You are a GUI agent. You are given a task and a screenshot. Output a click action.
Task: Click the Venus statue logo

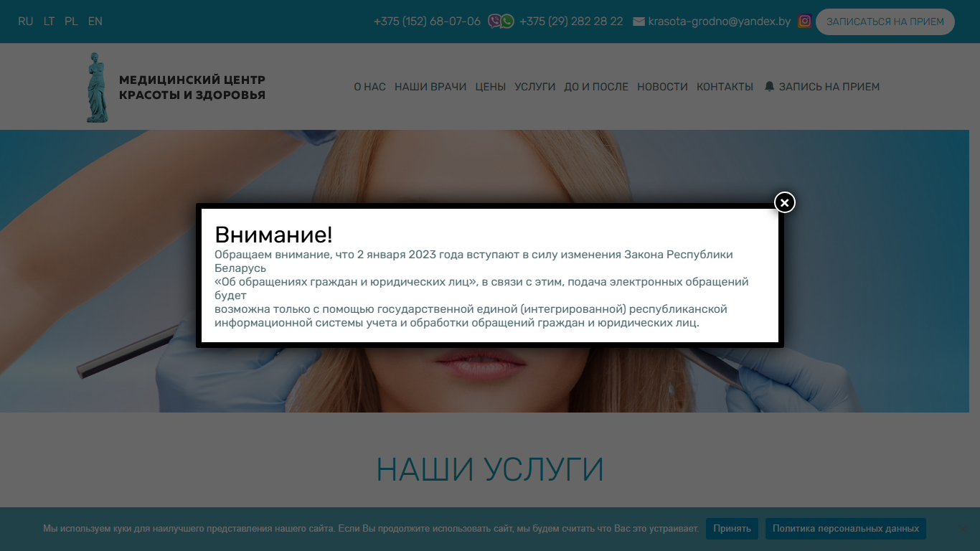tap(97, 87)
